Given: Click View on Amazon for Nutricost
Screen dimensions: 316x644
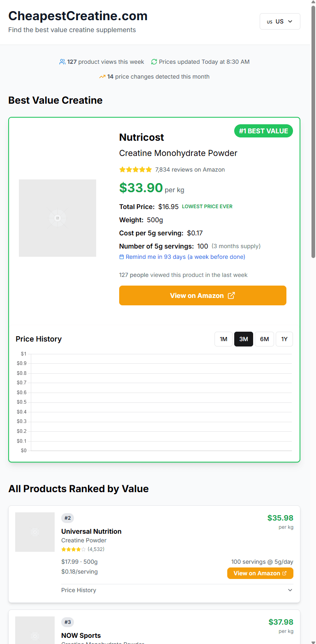Looking at the screenshot, I should click(203, 295).
